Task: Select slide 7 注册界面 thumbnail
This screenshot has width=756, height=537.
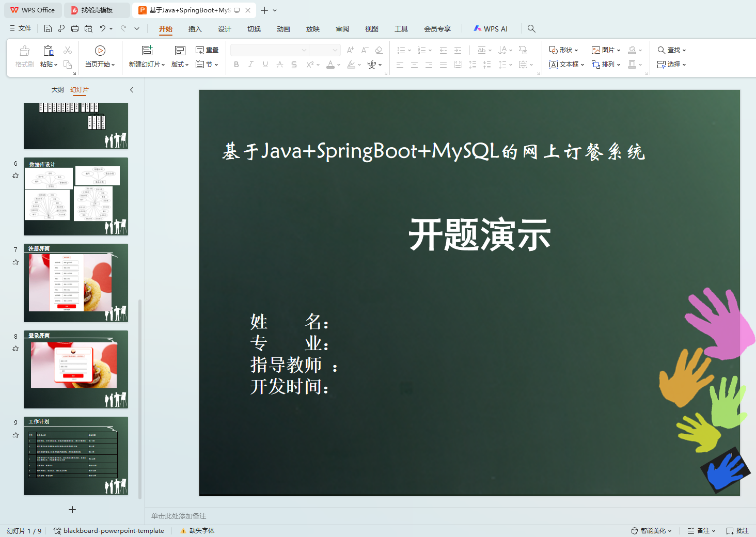Action: (76, 283)
